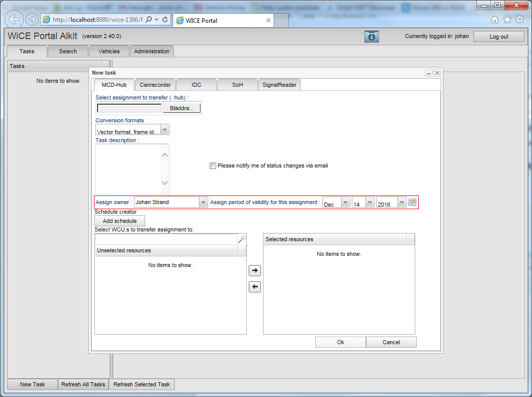Click the magnifier search icon for WCUs
Image resolution: width=532 pixels, height=397 pixels.
(x=242, y=239)
